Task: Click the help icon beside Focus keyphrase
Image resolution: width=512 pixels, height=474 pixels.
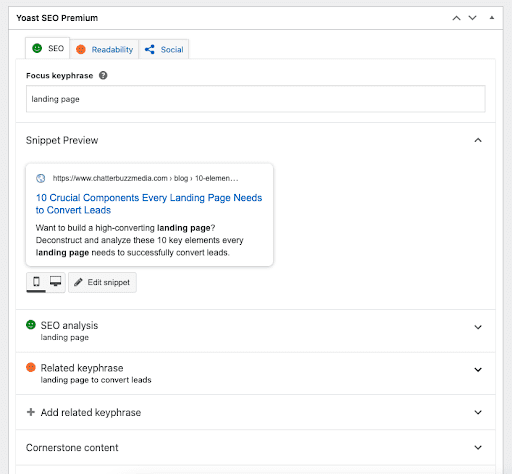Action: [103, 75]
